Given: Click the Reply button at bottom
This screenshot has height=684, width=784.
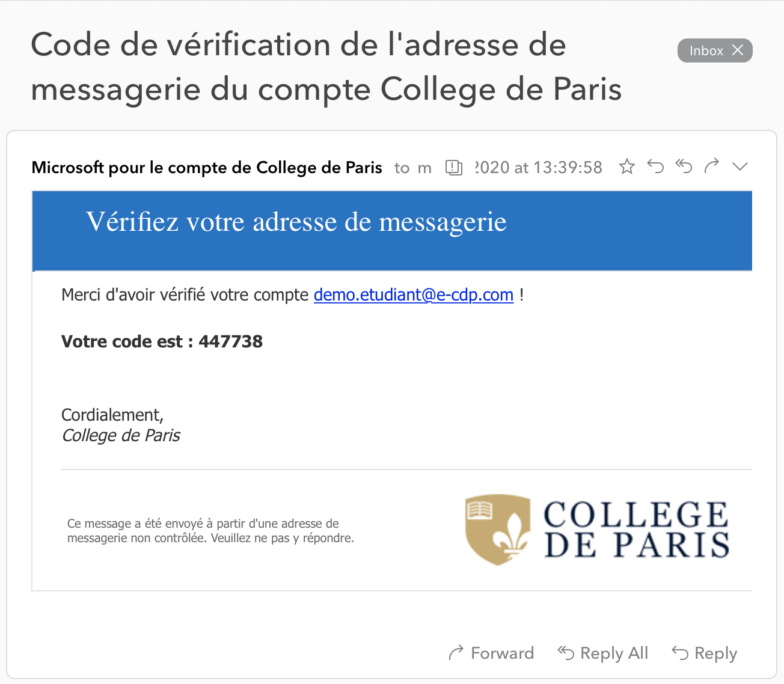Looking at the screenshot, I should [x=704, y=653].
